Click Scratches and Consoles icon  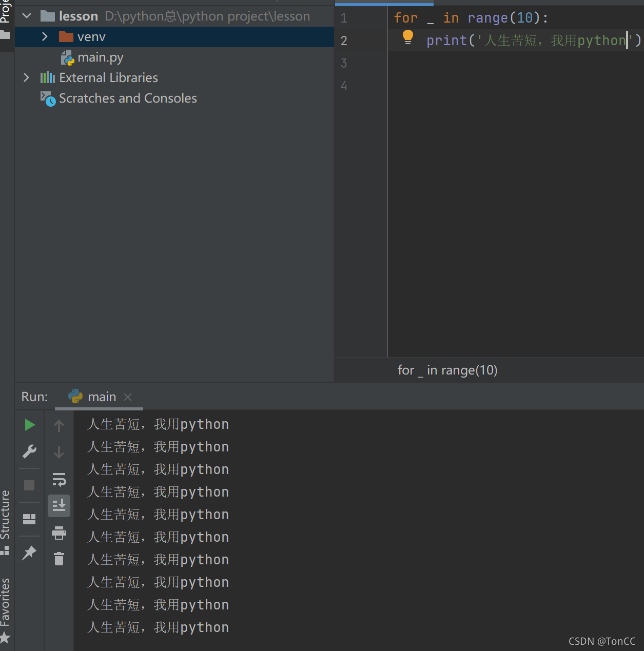pos(48,98)
